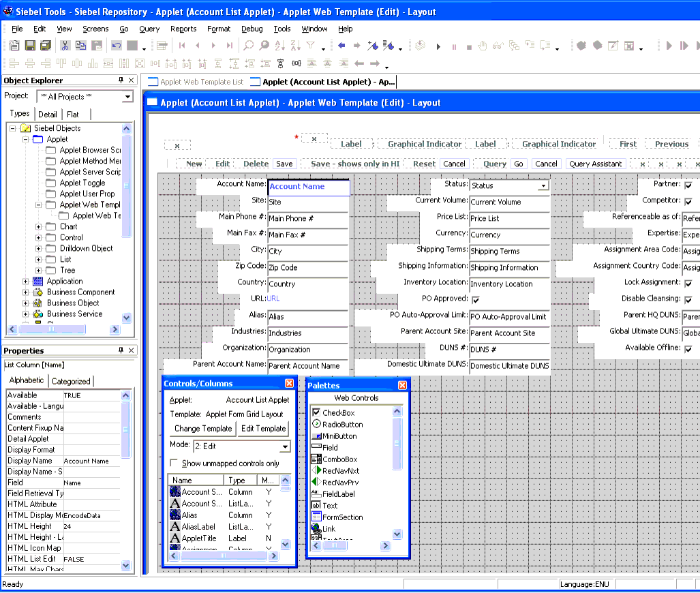Click the Query Assistant button in layout
The width and height of the screenshot is (700, 593).
pyautogui.click(x=595, y=164)
